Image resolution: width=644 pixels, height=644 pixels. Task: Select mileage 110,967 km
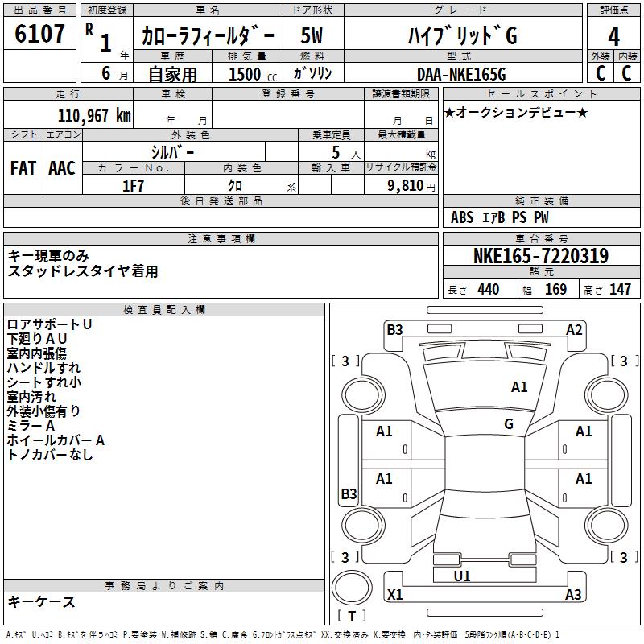tap(94, 115)
